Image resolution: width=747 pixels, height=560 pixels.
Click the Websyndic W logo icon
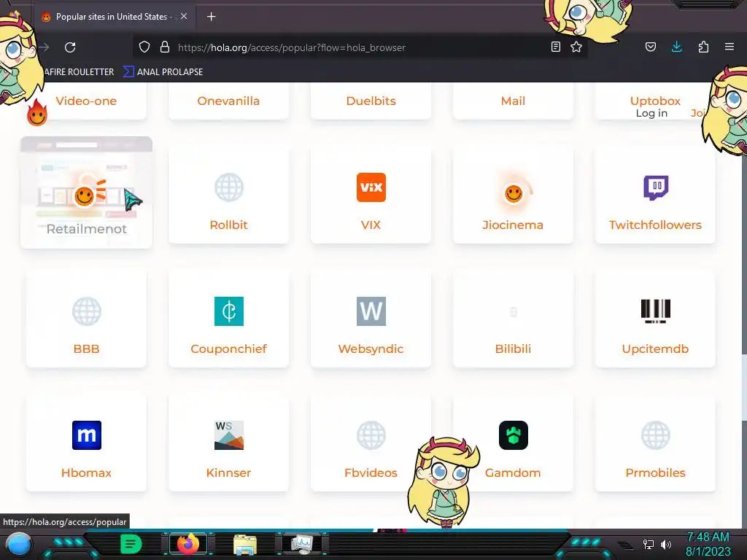click(371, 311)
